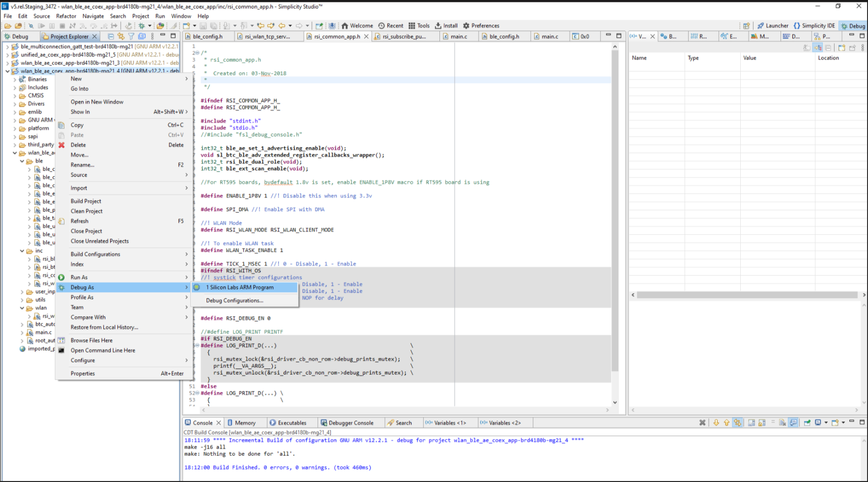The width and height of the screenshot is (868, 482).
Task: Click the Open Perspective icon
Action: click(x=746, y=26)
